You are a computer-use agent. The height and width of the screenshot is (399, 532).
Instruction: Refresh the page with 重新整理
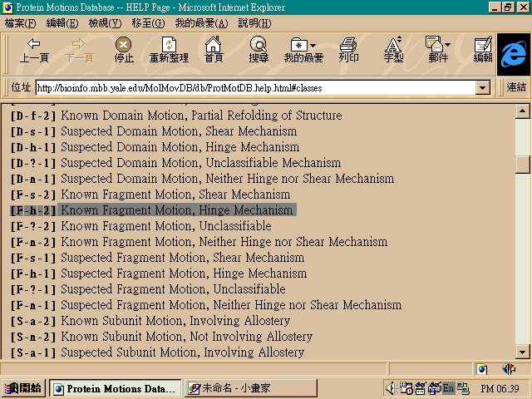[169, 50]
